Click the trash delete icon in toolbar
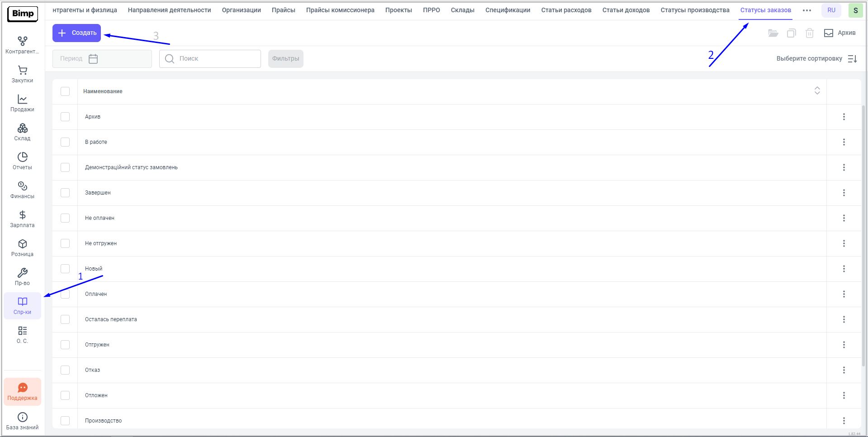Image resolution: width=868 pixels, height=437 pixels. [809, 33]
